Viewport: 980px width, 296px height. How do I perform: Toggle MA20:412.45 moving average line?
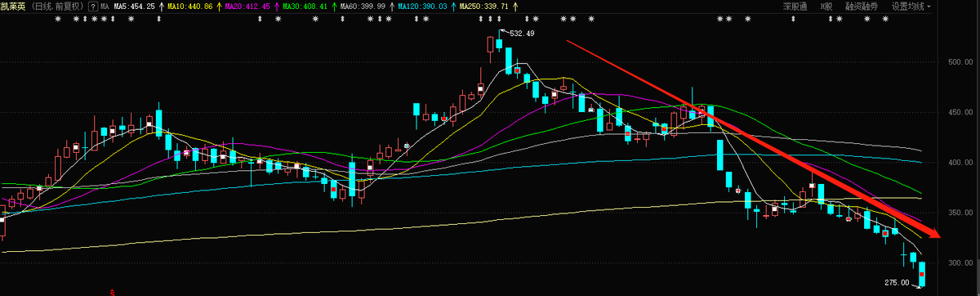click(248, 7)
